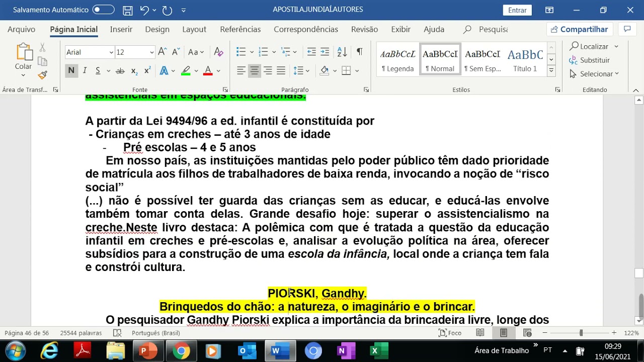This screenshot has height=362, width=644.
Task: Click the Compartilhar button
Action: [580, 29]
